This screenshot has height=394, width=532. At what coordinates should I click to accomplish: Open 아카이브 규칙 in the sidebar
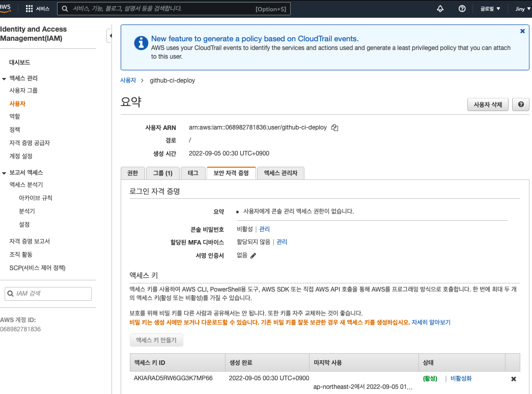click(x=36, y=198)
